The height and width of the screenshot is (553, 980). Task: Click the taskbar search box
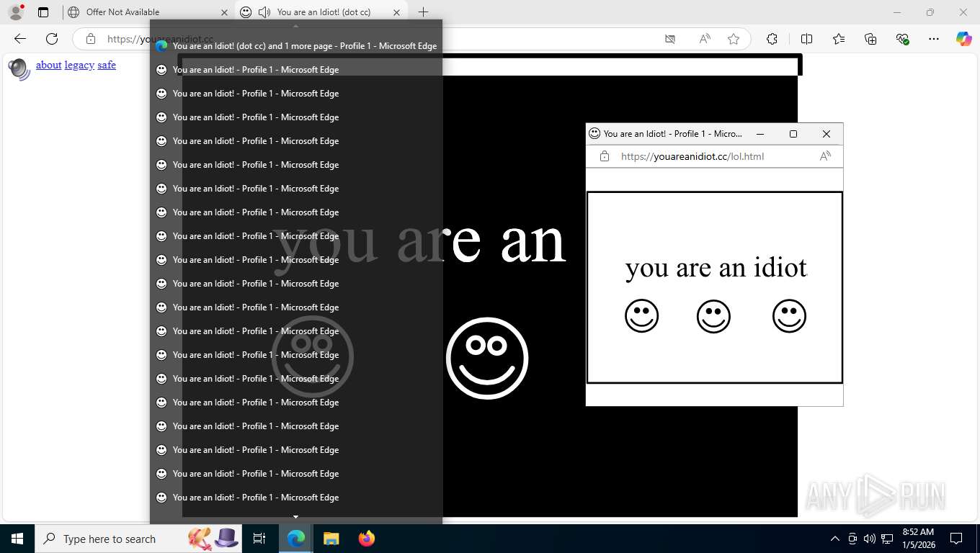(138, 539)
